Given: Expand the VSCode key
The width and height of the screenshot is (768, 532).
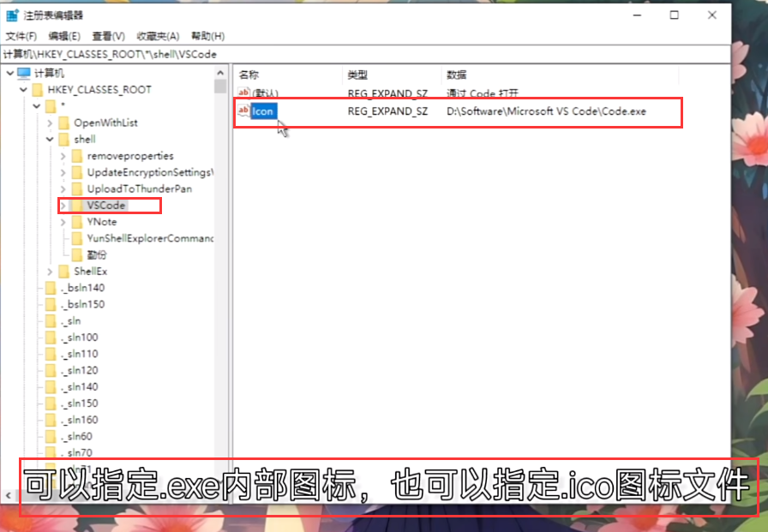Looking at the screenshot, I should [63, 206].
